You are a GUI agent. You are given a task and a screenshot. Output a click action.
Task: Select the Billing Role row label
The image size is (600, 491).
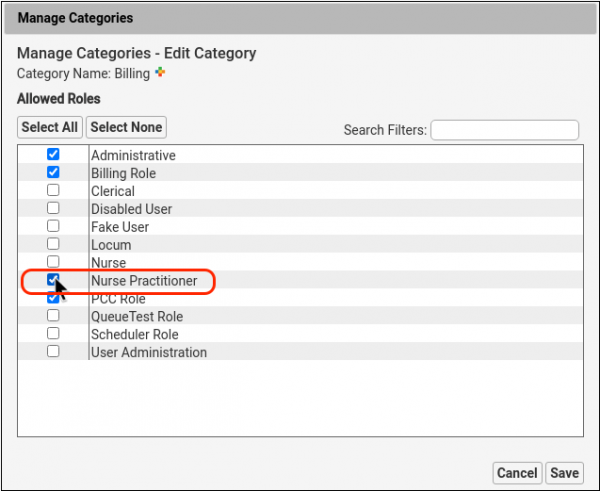pyautogui.click(x=123, y=173)
